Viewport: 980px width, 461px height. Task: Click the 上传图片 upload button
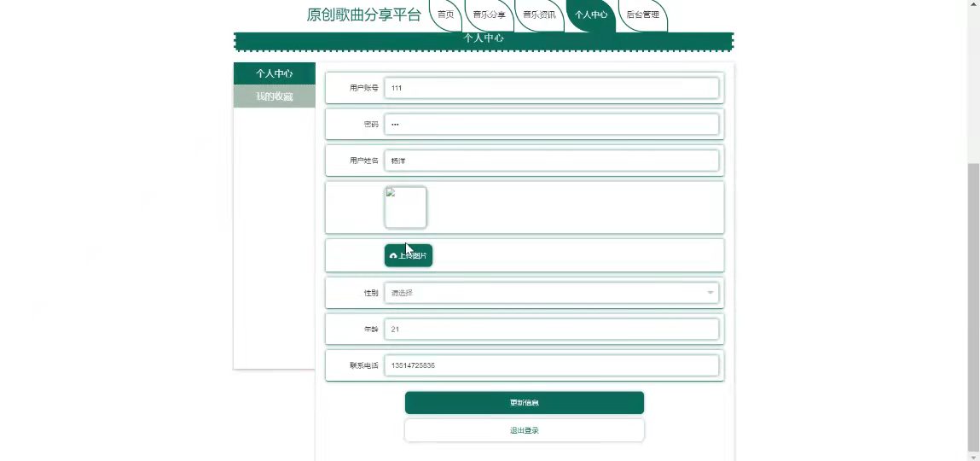point(409,255)
